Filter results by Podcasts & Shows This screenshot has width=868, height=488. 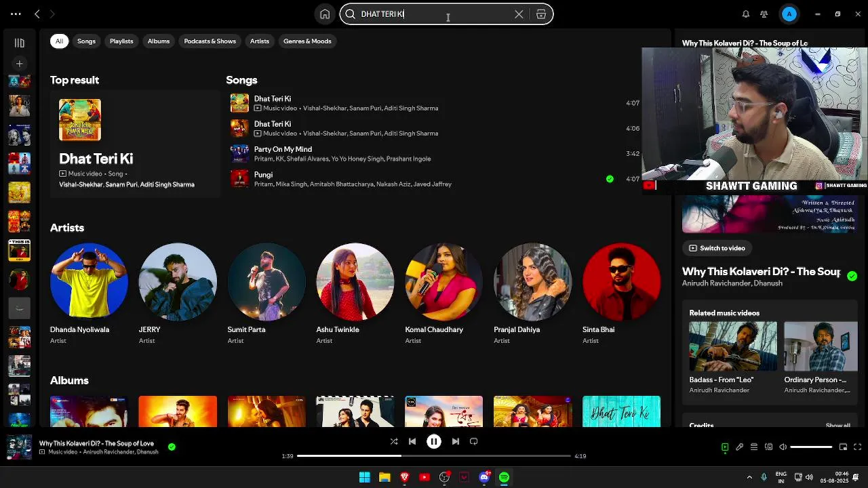(210, 41)
